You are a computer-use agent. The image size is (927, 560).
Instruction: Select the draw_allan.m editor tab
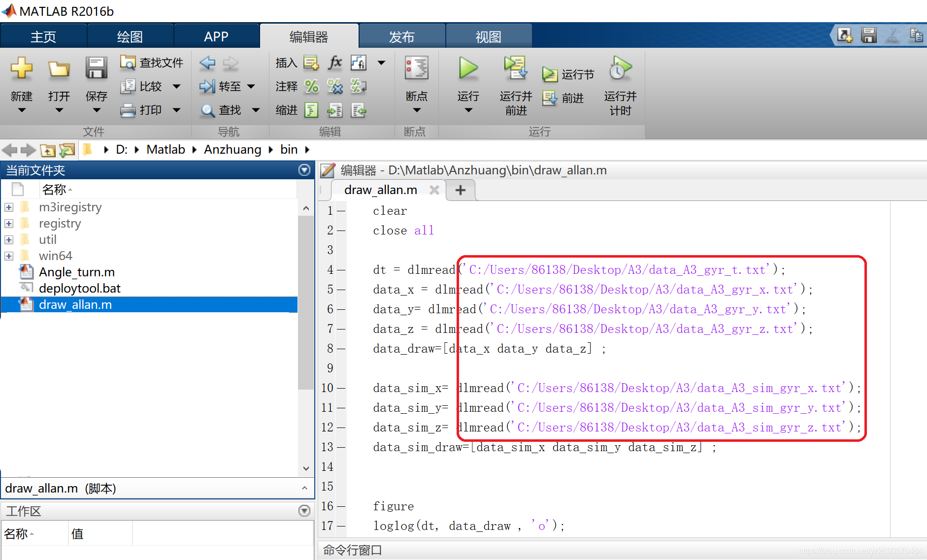click(381, 190)
